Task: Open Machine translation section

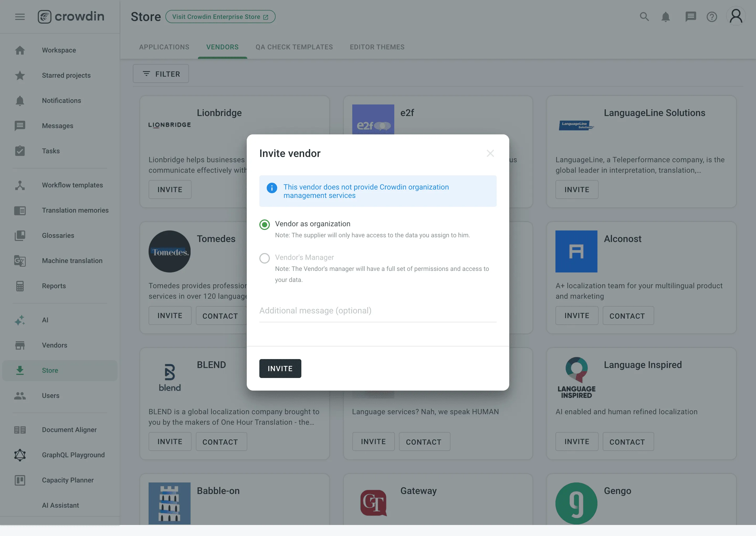Action: (72, 260)
